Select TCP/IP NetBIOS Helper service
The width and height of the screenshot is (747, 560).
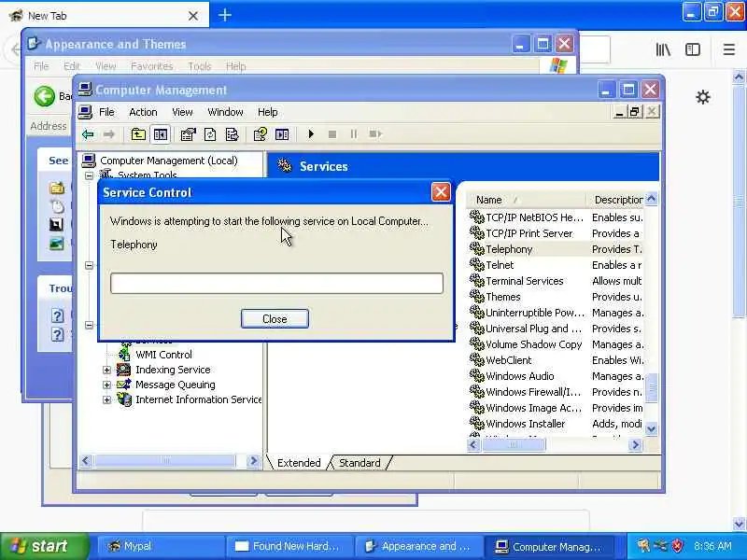click(534, 217)
